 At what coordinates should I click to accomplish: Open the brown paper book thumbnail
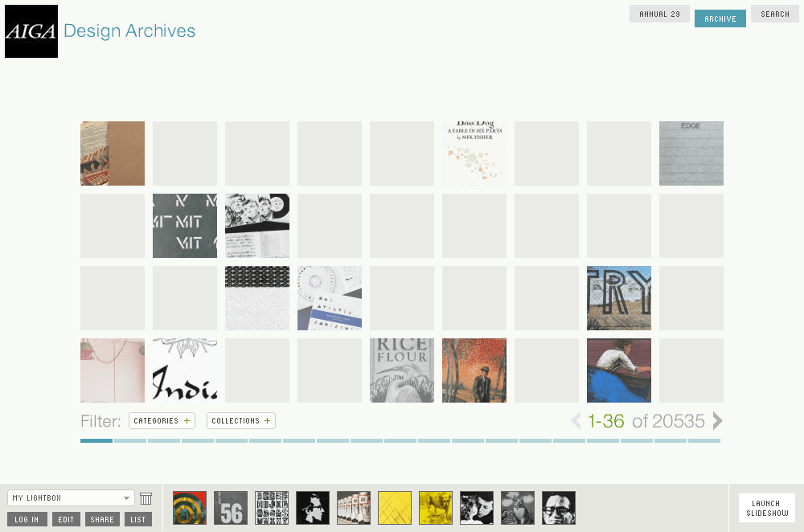coord(113,153)
